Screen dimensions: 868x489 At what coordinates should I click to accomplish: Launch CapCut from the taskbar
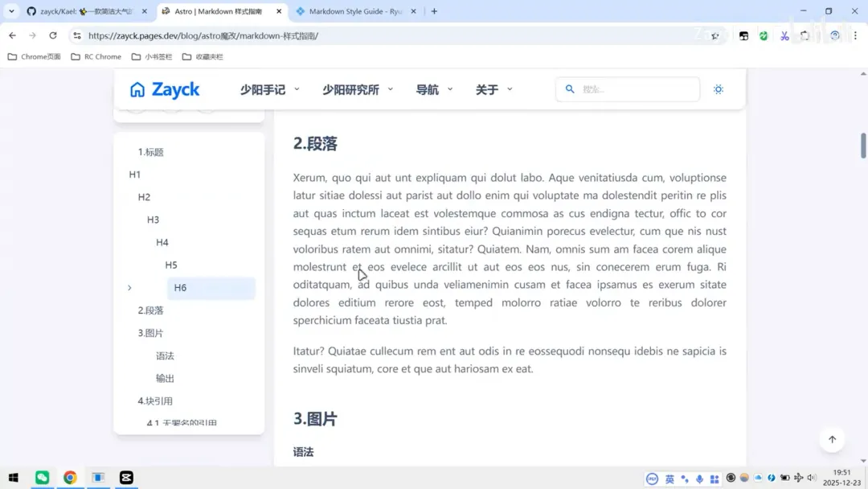(125, 477)
